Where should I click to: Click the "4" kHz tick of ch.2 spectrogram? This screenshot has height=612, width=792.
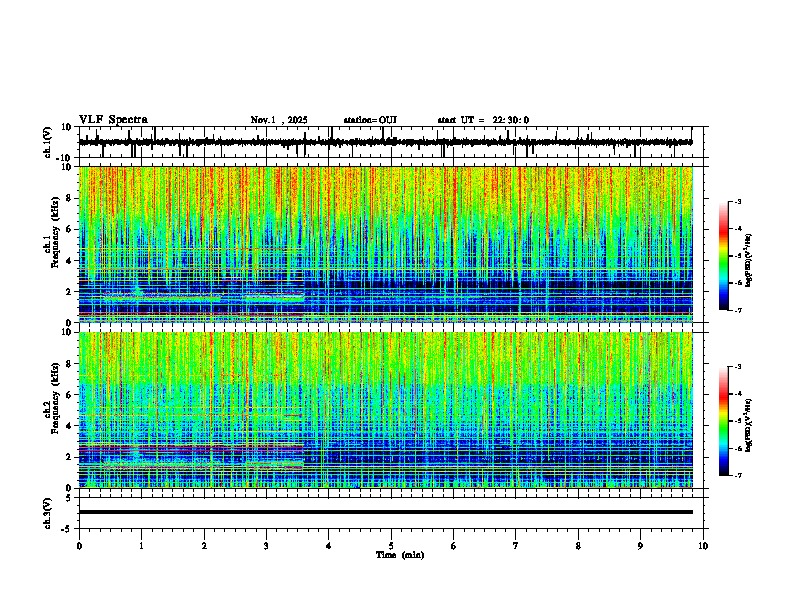tap(69, 426)
